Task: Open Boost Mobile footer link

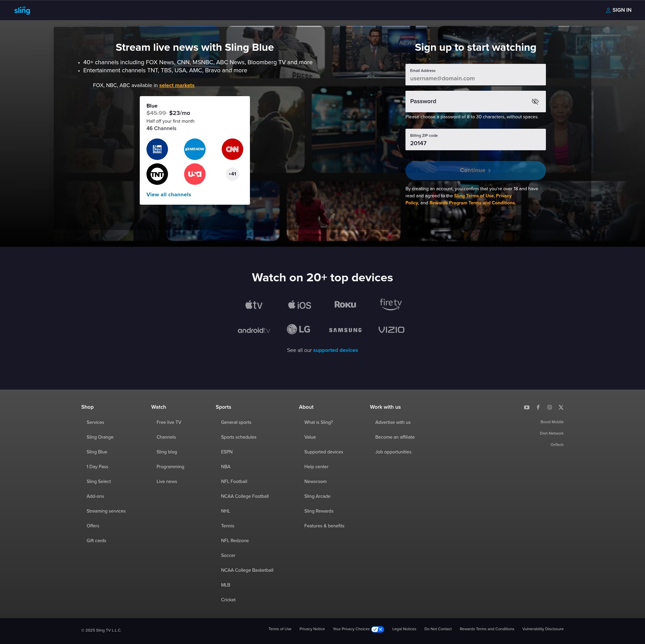Action: 552,422
